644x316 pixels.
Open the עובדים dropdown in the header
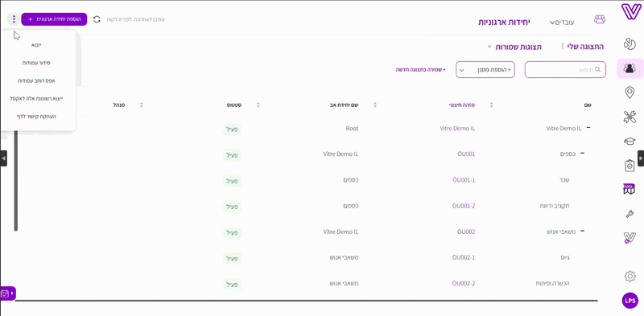click(561, 23)
